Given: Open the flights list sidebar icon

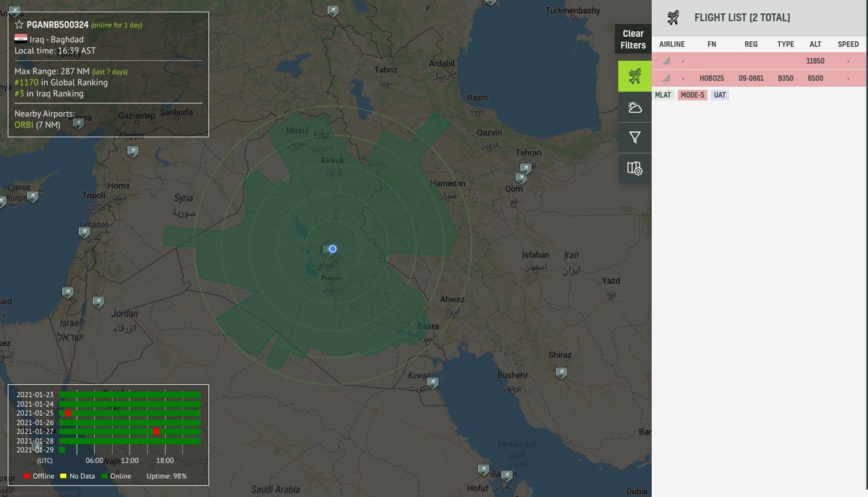Looking at the screenshot, I should 634,76.
